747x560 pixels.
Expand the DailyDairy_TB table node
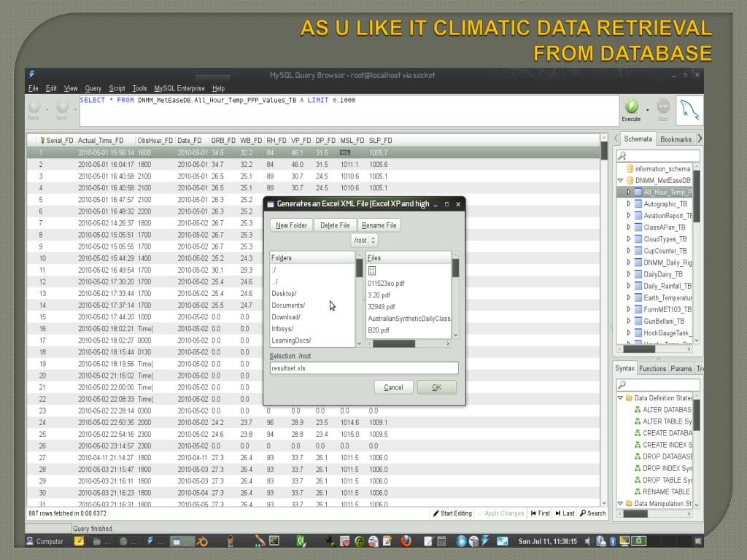[x=628, y=274]
